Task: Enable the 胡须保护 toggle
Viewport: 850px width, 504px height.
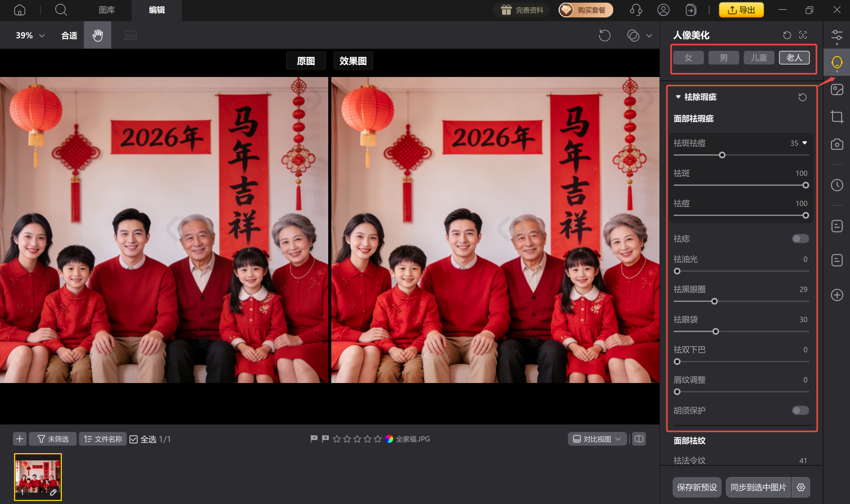Action: [x=800, y=410]
